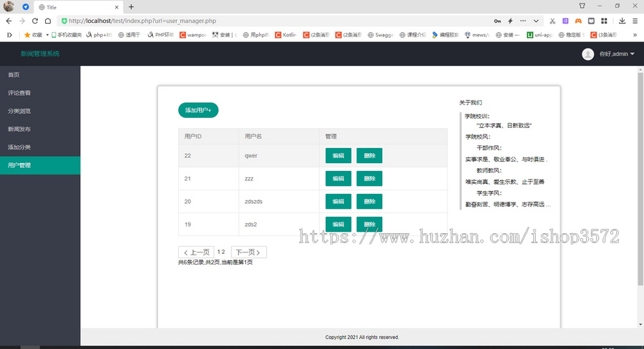The image size is (644, 349).
Task: Expand the favorites dropdown arrow
Action: tap(47, 35)
